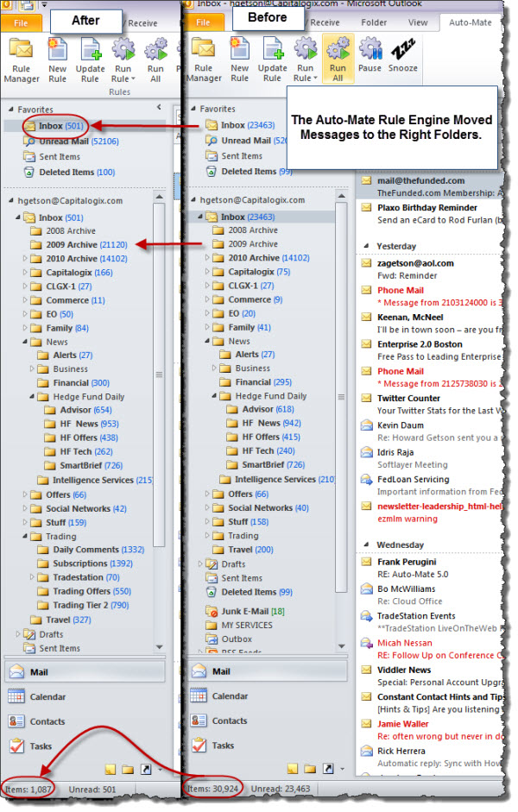Click the Snooze Zzz icon
Image resolution: width=518 pixels, height=812 pixels.
click(x=402, y=54)
